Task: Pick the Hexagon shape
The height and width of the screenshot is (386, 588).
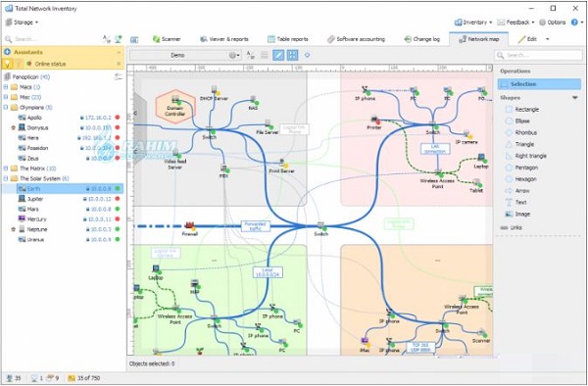Action: point(521,179)
